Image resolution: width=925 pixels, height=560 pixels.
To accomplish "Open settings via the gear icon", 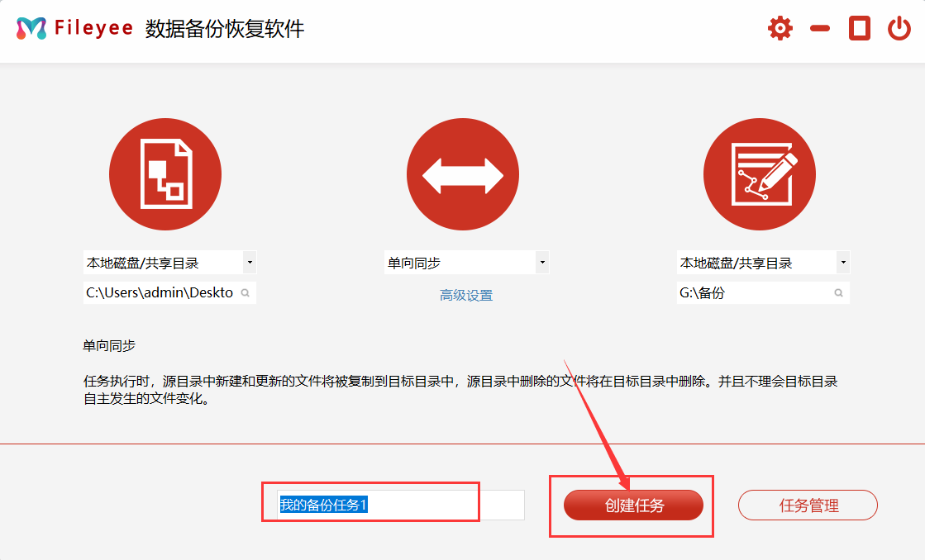I will [x=780, y=29].
